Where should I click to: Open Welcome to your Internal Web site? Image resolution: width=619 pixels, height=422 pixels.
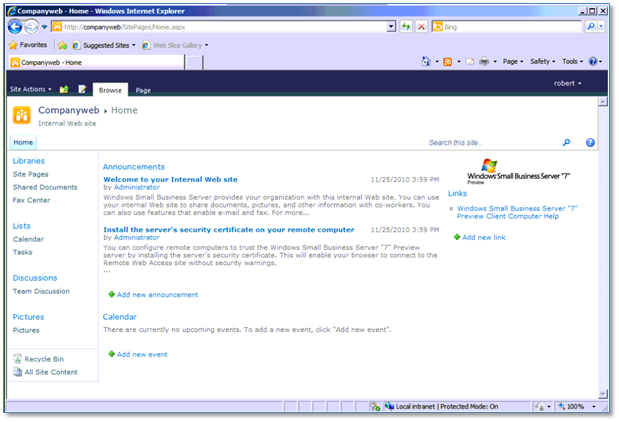tap(171, 180)
